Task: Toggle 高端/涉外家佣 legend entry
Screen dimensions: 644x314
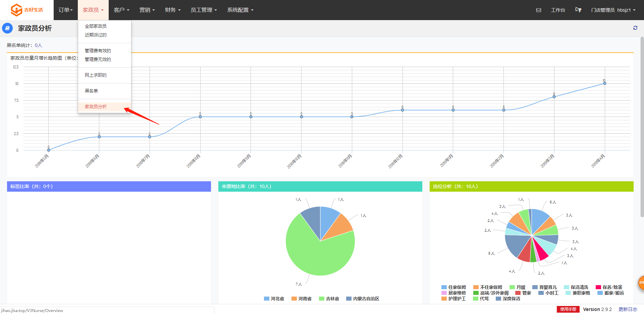Action: point(491,293)
